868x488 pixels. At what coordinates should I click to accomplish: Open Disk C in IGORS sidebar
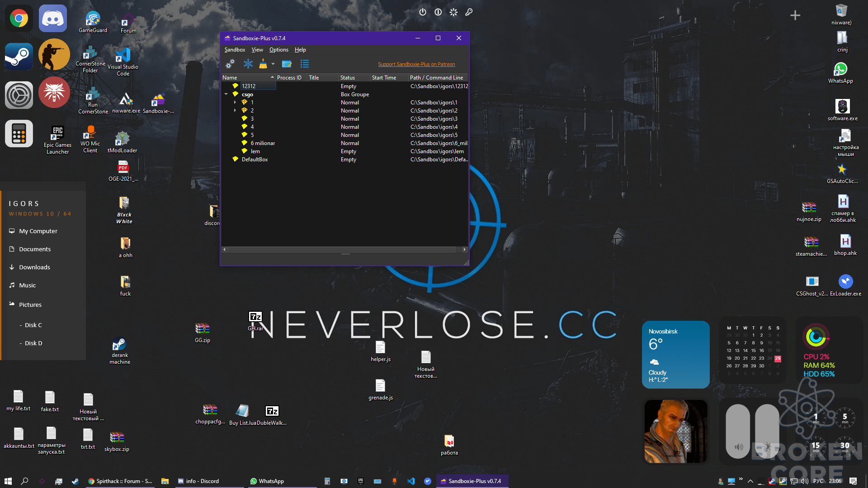point(33,325)
